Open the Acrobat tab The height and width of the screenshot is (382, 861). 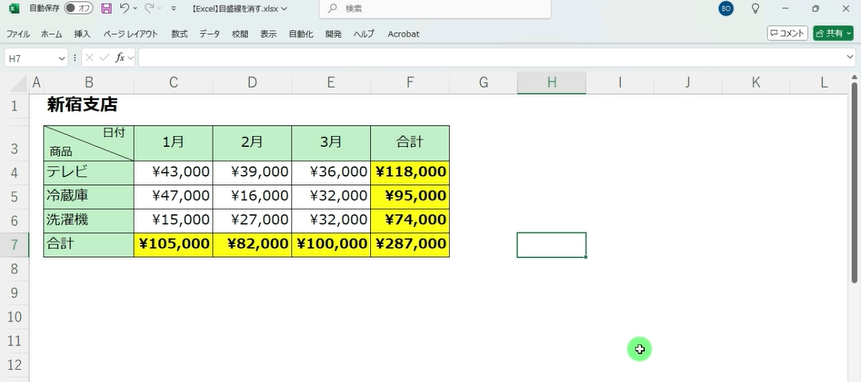point(403,34)
